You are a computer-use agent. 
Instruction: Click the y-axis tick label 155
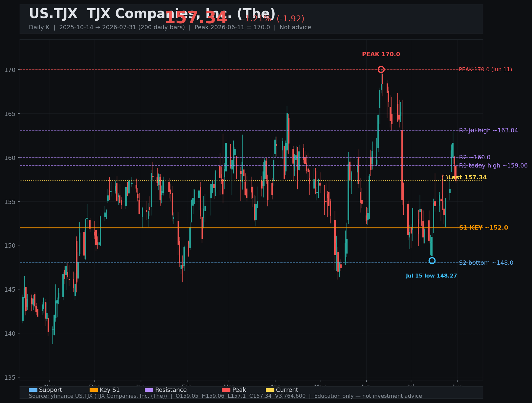tap(10, 202)
